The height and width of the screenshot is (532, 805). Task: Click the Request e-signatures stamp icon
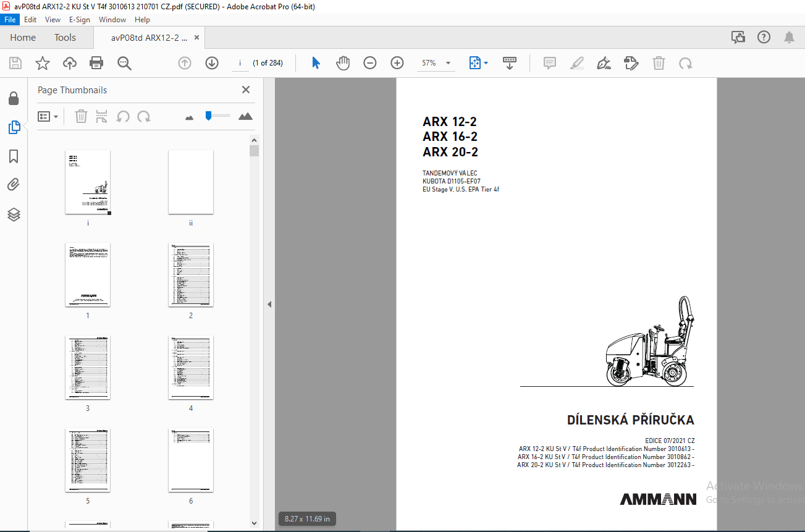click(x=631, y=63)
